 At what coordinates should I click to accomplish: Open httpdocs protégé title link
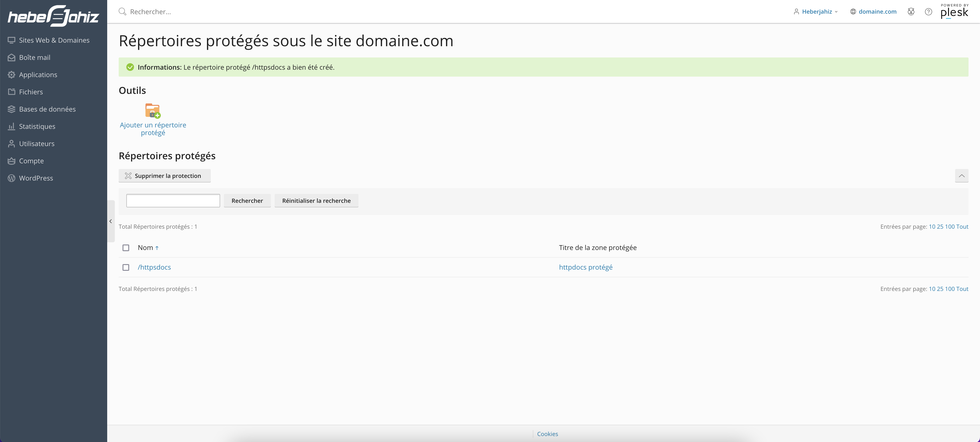585,267
